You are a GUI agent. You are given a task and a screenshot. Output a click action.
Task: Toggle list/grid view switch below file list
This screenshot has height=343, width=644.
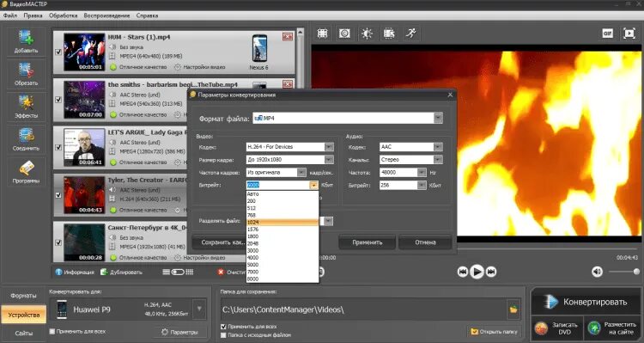pyautogui.click(x=178, y=273)
